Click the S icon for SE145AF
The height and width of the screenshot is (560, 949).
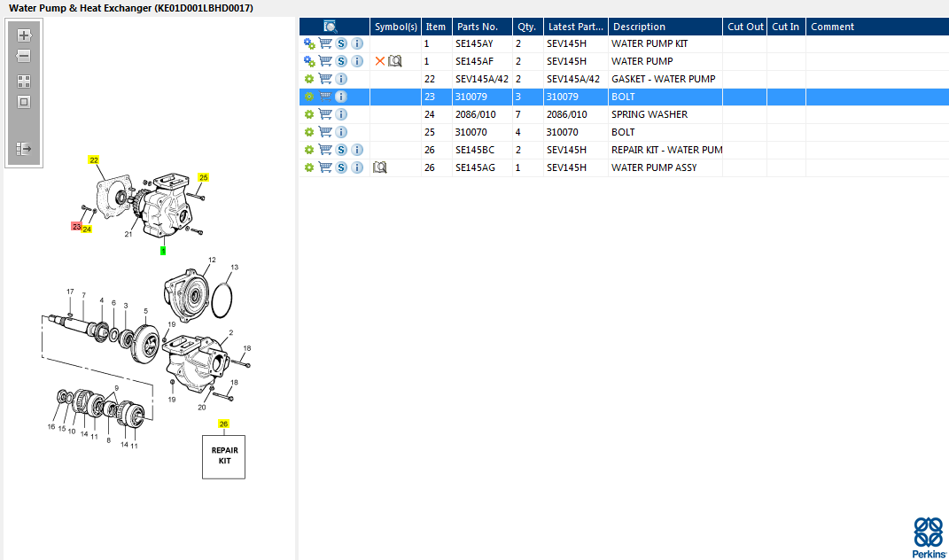341,61
